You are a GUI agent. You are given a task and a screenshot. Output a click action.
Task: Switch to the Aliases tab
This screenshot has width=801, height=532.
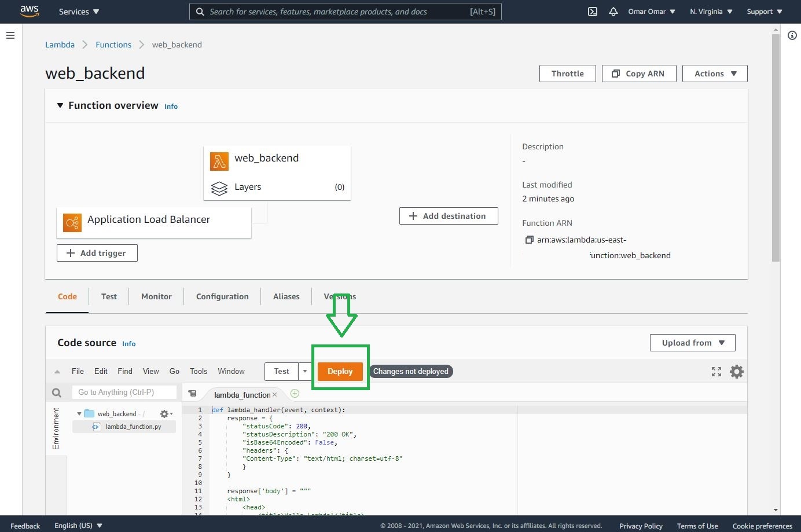[x=286, y=296]
